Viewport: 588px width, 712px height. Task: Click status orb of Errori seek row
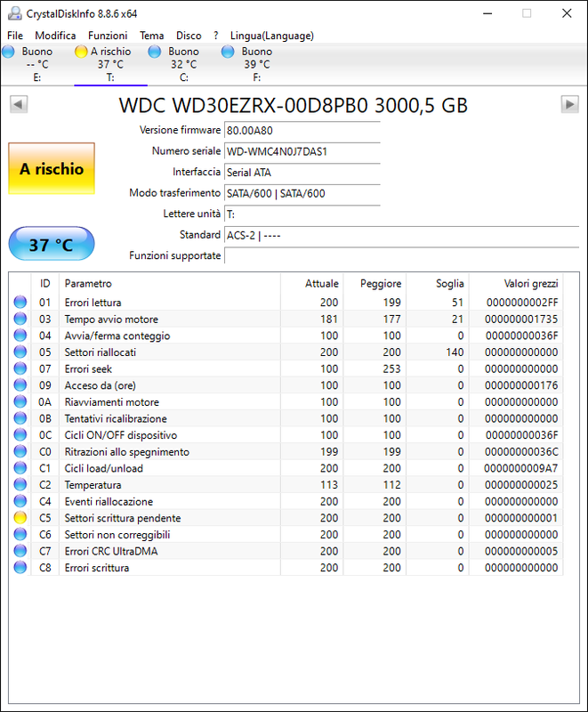click(20, 368)
